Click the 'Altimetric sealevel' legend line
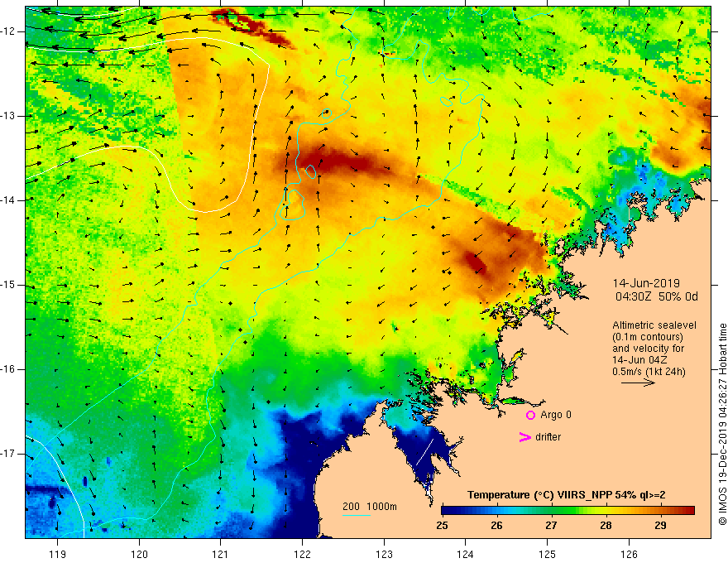Screen dimensions: 728x563 coord(654,325)
